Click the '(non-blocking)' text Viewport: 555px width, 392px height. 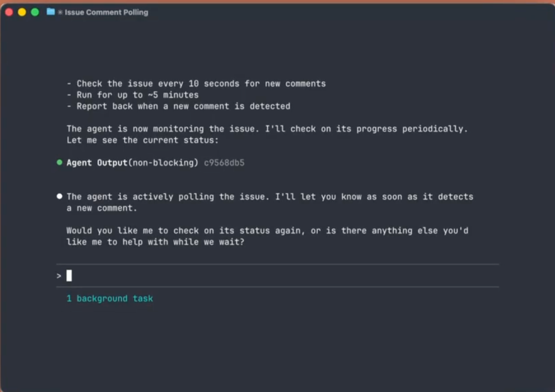(x=163, y=163)
